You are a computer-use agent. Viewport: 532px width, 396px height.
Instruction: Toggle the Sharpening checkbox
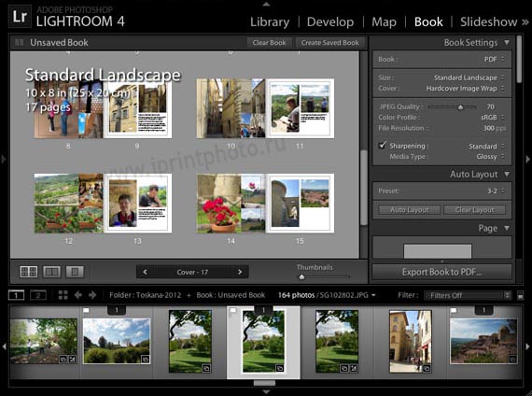pyautogui.click(x=382, y=146)
